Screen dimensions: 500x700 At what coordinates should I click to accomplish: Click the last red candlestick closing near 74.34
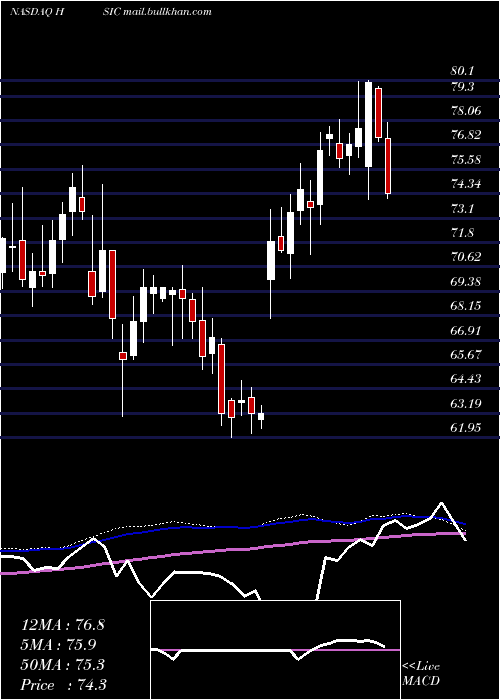(x=388, y=166)
